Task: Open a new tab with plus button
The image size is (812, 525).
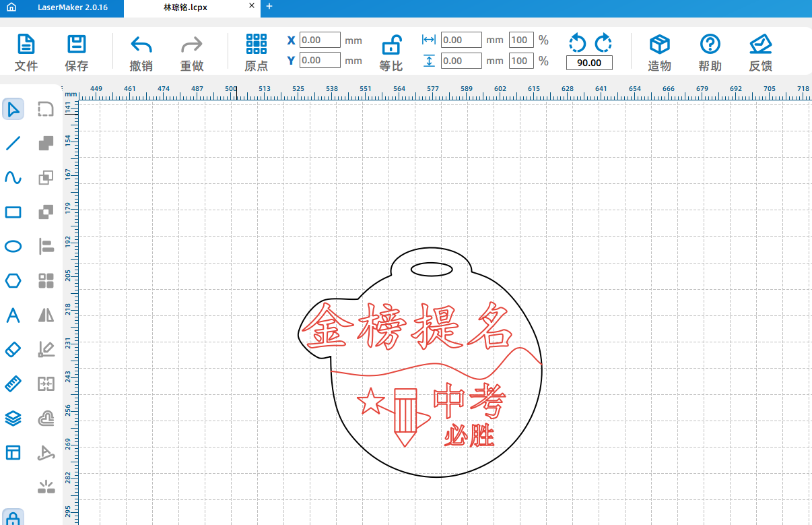Action: tap(269, 6)
